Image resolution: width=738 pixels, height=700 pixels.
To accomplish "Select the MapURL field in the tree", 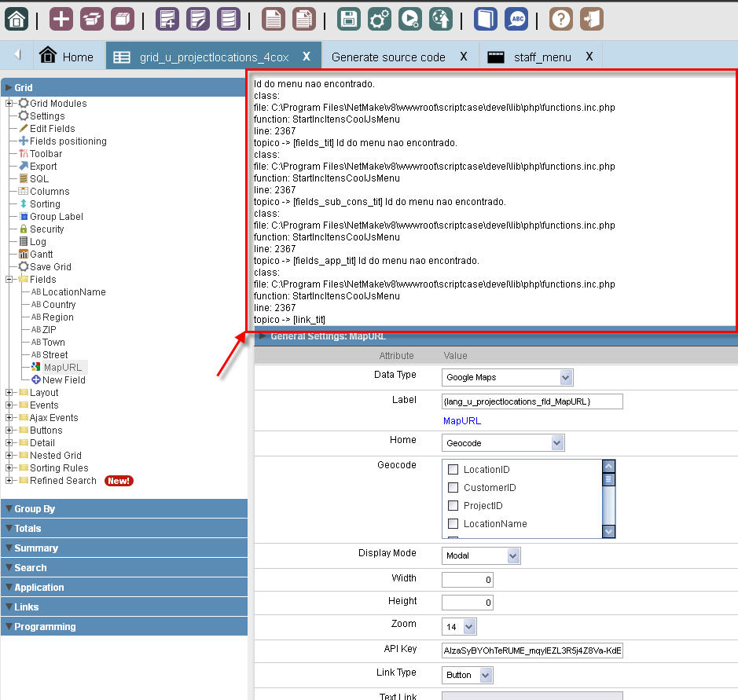I will coord(62,367).
